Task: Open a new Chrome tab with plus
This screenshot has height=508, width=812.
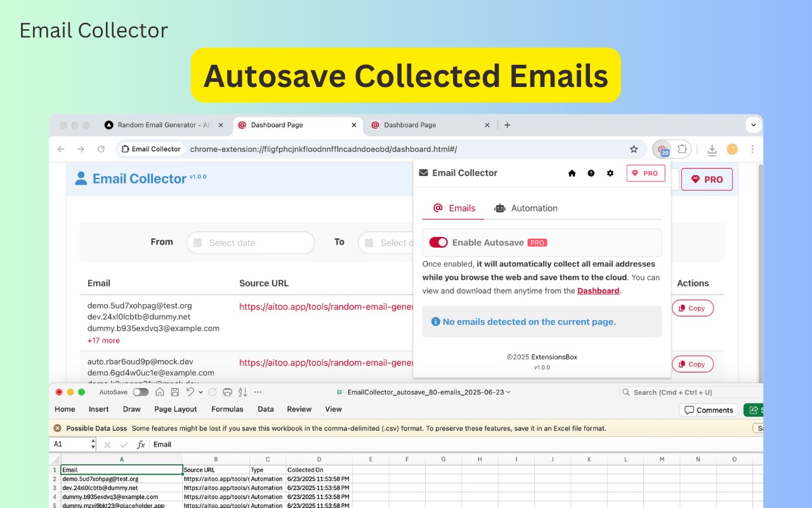Action: [x=507, y=125]
